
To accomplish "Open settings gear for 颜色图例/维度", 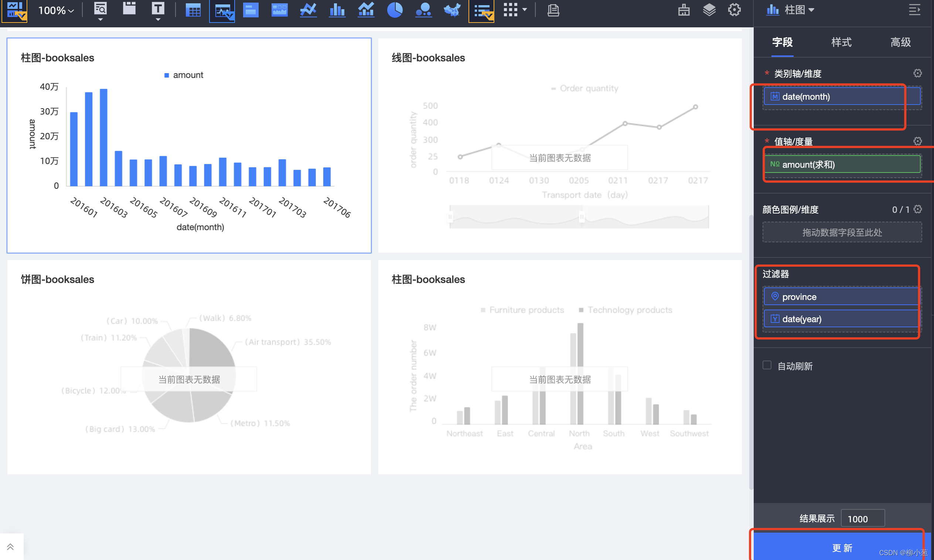I will [917, 209].
